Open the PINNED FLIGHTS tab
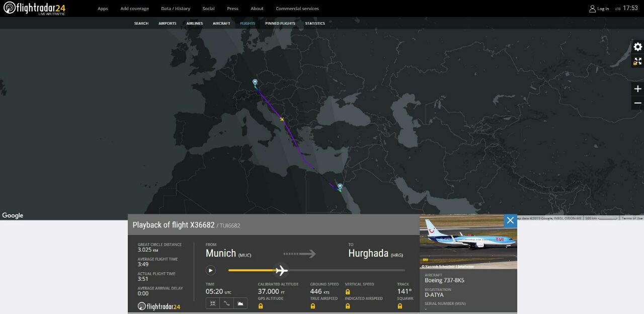The height and width of the screenshot is (314, 644). (280, 23)
